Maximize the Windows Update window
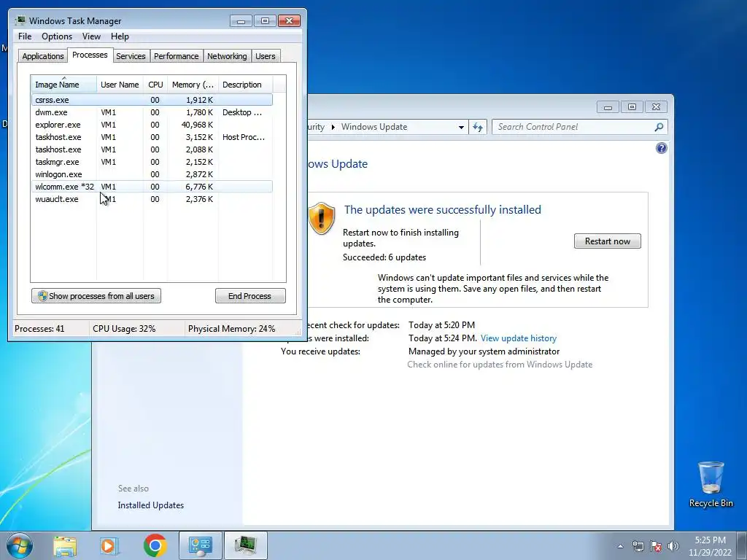The image size is (747, 560). 632,107
